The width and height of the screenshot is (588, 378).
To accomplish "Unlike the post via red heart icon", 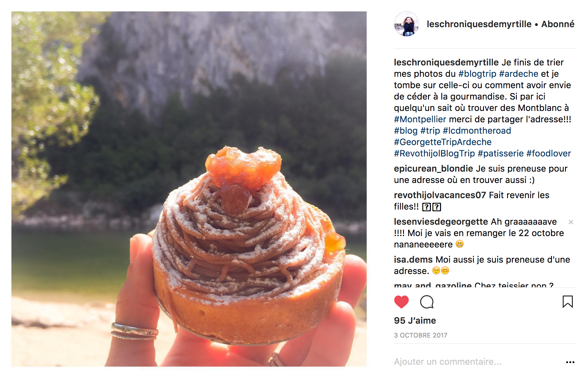I will coord(401,302).
